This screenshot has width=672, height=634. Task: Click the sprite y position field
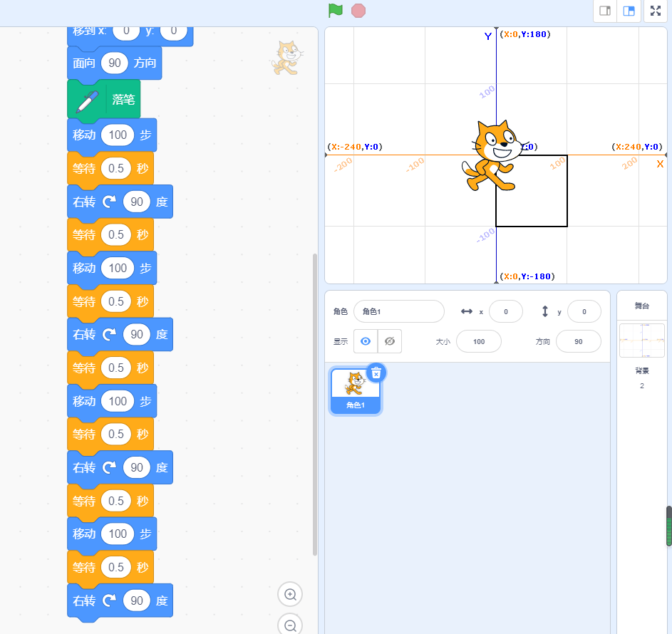click(x=584, y=311)
